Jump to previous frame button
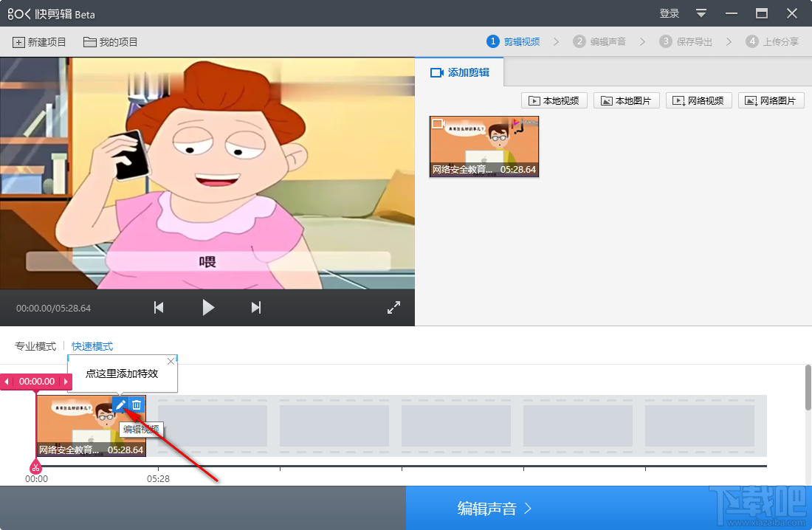This screenshot has width=812, height=530. pyautogui.click(x=159, y=308)
